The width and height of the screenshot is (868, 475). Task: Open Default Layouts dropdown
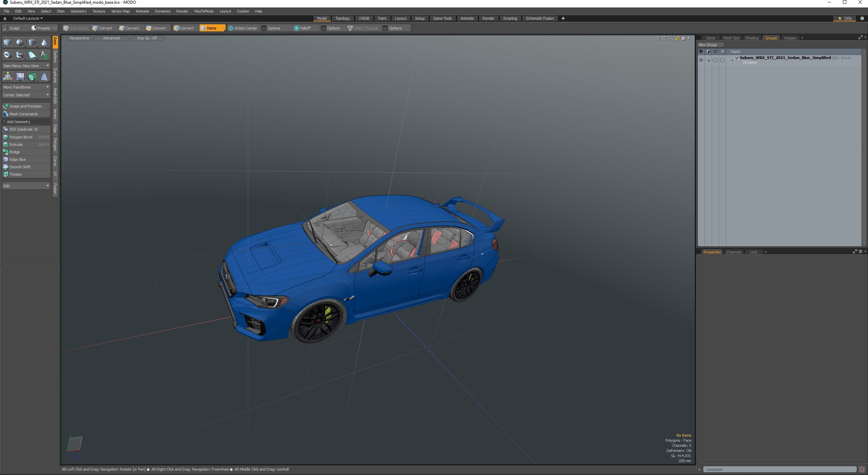(28, 18)
